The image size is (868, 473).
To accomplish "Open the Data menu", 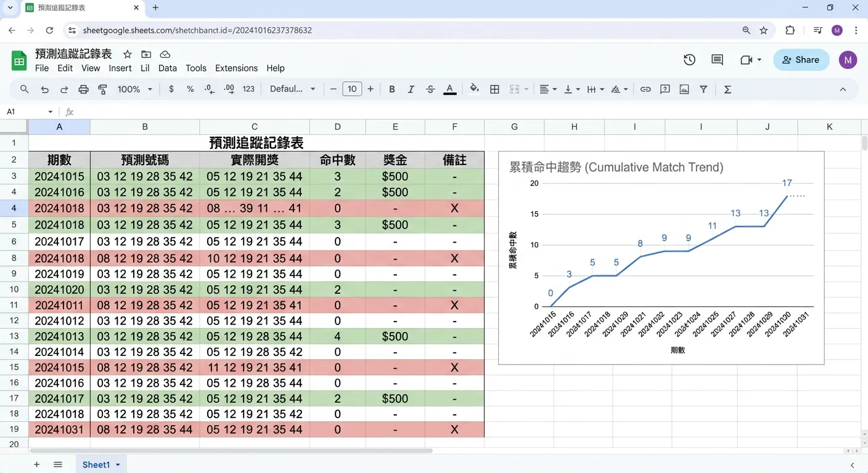I will [168, 68].
